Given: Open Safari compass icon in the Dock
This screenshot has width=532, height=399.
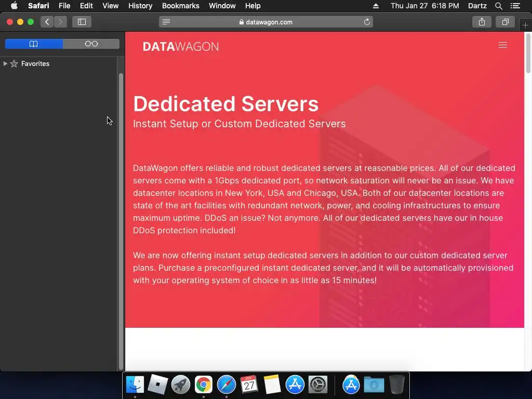Looking at the screenshot, I should pyautogui.click(x=227, y=384).
